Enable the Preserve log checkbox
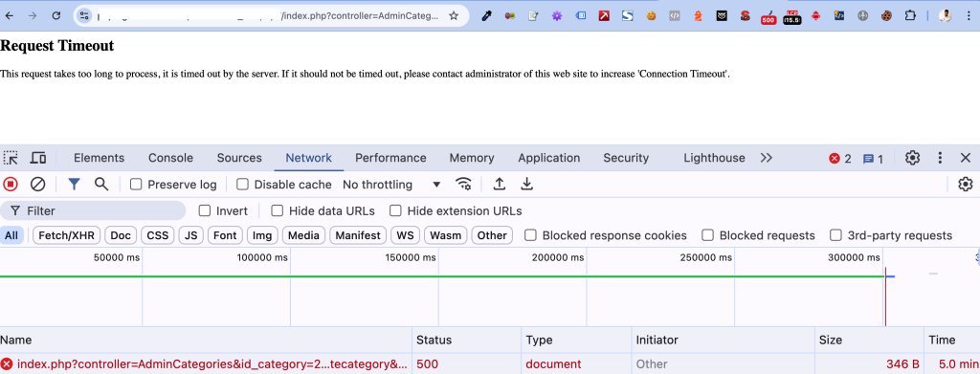This screenshot has width=980, height=374. 136,185
